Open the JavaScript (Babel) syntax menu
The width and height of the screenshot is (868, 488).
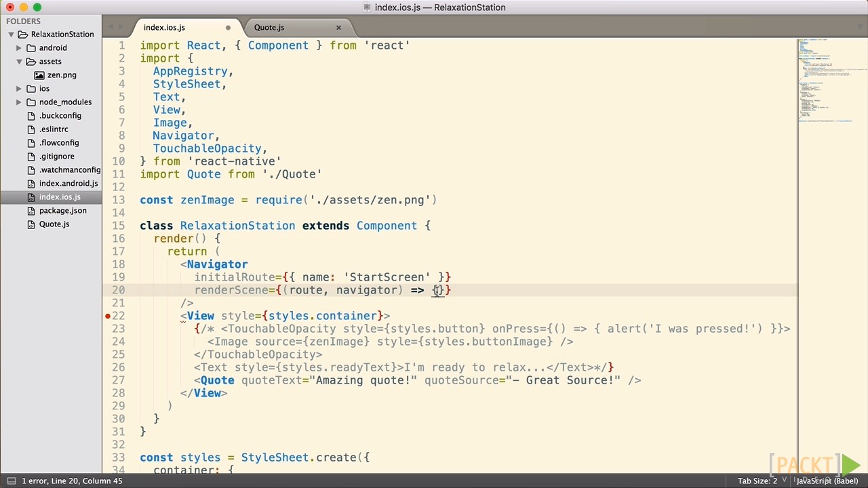[827, 481]
